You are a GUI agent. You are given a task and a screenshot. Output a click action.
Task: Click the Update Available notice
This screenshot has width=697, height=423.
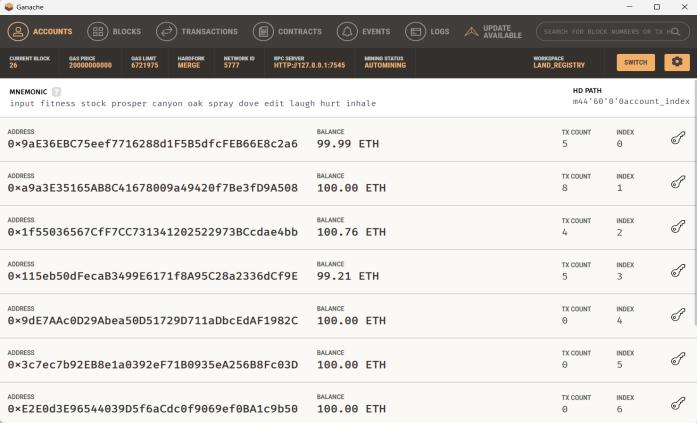click(x=493, y=32)
